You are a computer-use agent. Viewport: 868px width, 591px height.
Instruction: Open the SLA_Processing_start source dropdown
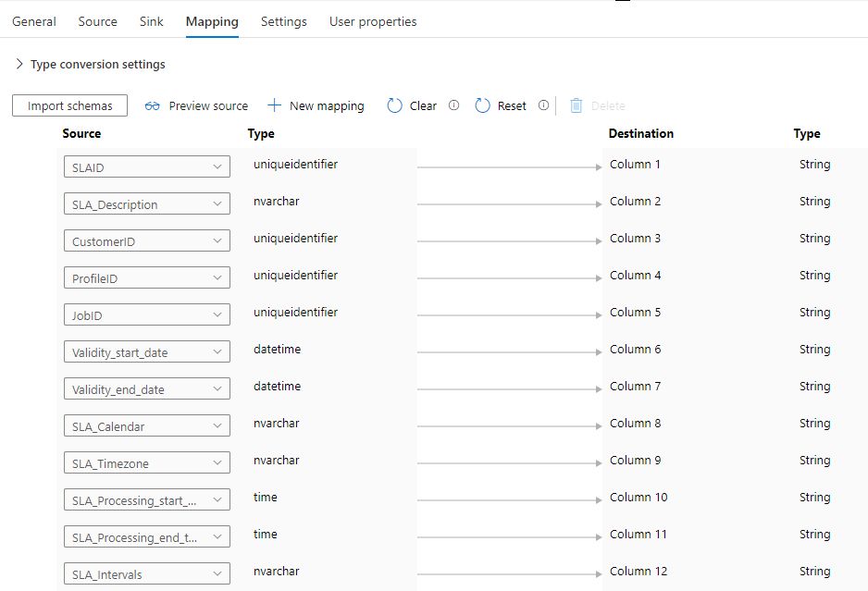pyautogui.click(x=147, y=499)
